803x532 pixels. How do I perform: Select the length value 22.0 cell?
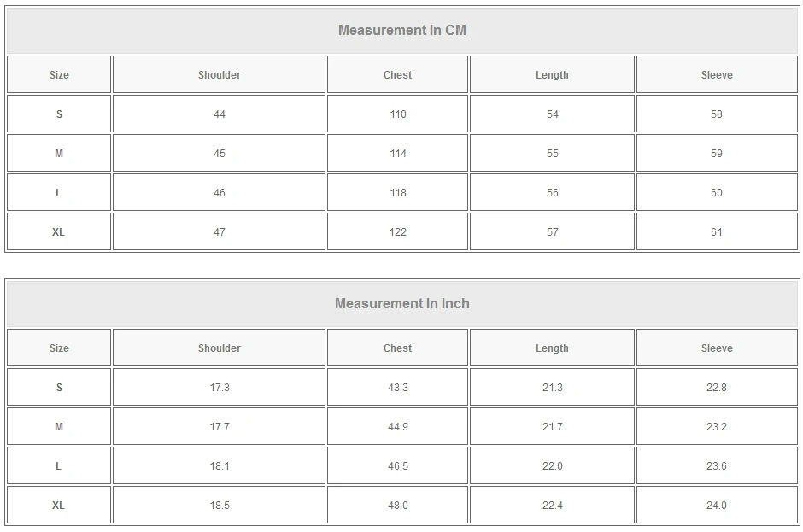coord(553,466)
